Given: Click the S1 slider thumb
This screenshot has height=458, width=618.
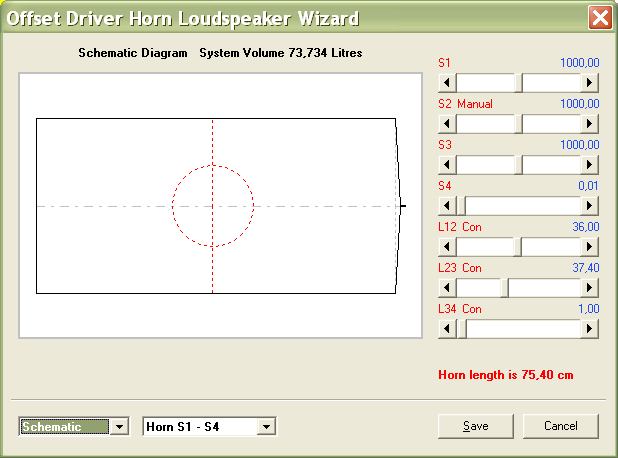Looking at the screenshot, I should 519,83.
